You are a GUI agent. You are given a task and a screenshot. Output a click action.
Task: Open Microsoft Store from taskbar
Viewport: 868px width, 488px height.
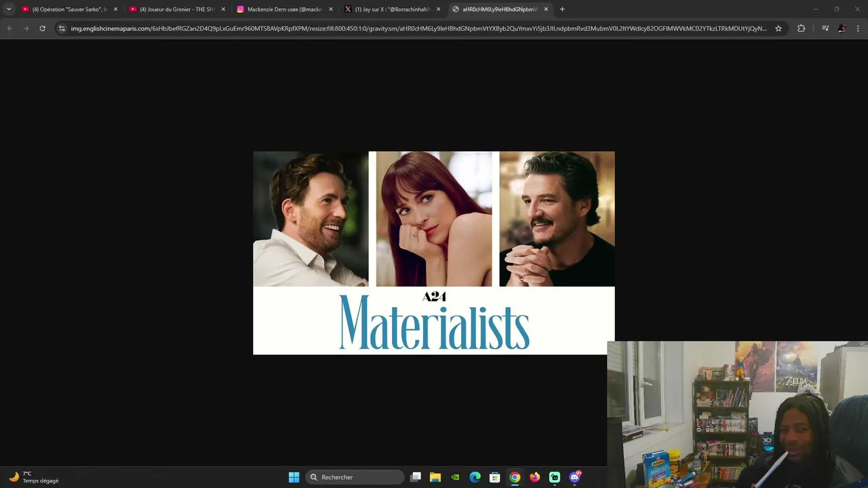point(495,477)
